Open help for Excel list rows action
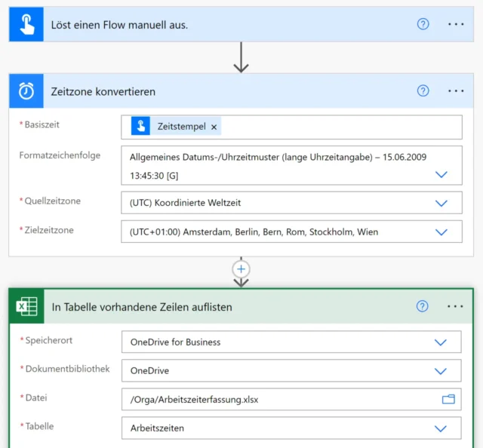The image size is (483, 448). 423,306
